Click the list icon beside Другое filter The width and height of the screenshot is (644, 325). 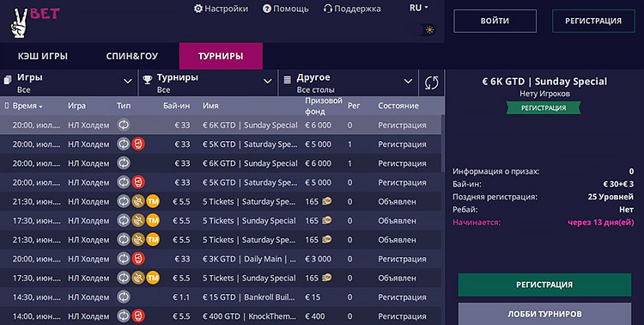pos(288,79)
